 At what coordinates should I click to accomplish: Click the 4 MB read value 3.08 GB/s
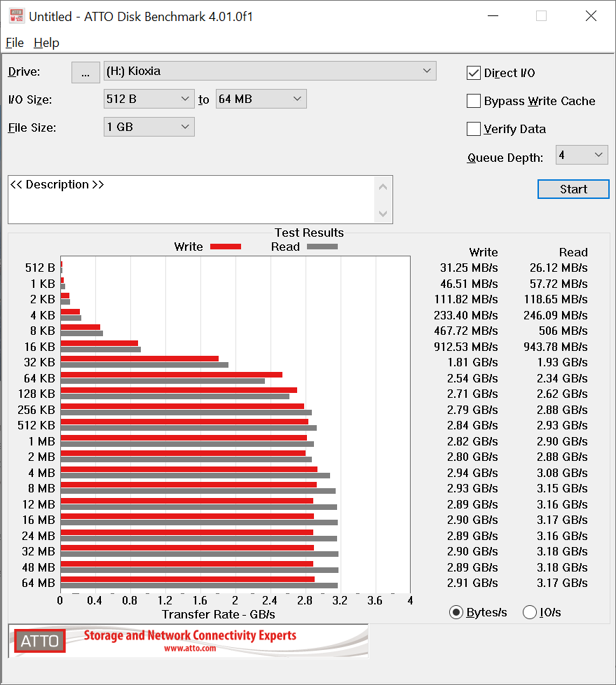coord(562,473)
